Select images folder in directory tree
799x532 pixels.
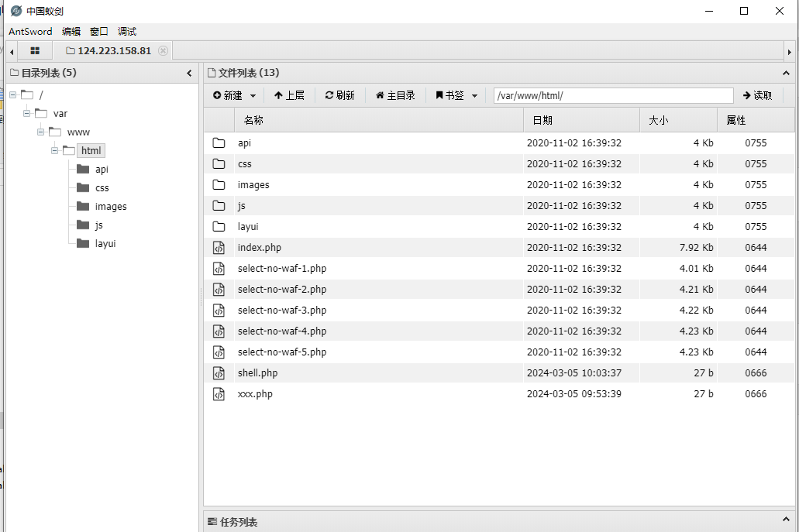[111, 206]
